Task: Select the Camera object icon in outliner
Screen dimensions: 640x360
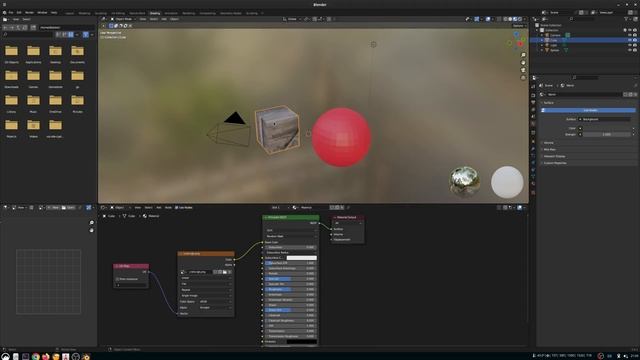Action: [x=547, y=35]
